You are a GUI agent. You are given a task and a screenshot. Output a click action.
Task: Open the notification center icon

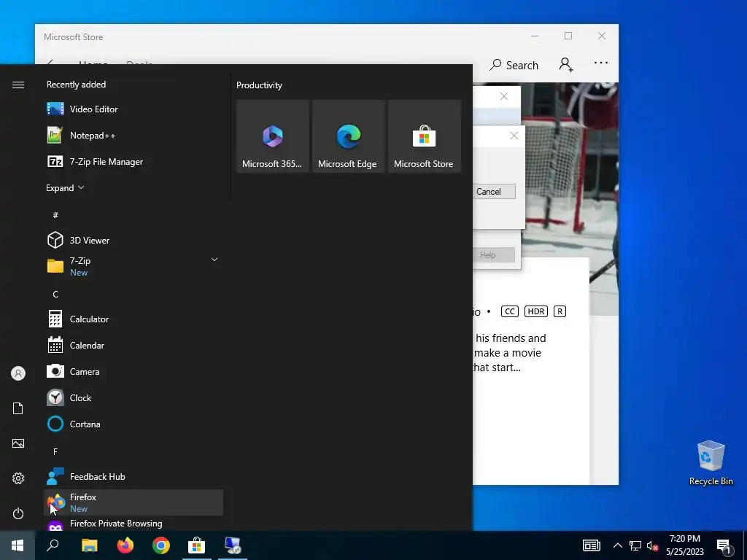point(724,545)
